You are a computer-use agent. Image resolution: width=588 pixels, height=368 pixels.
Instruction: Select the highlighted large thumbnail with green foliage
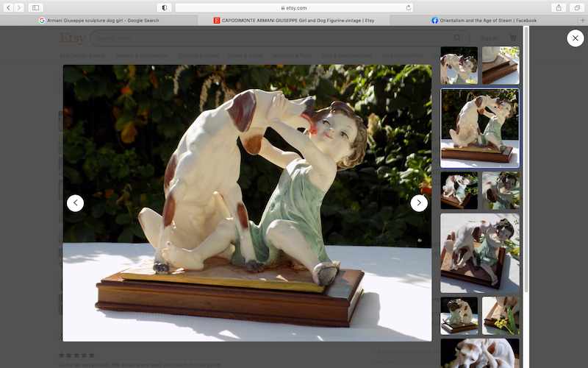pyautogui.click(x=480, y=128)
